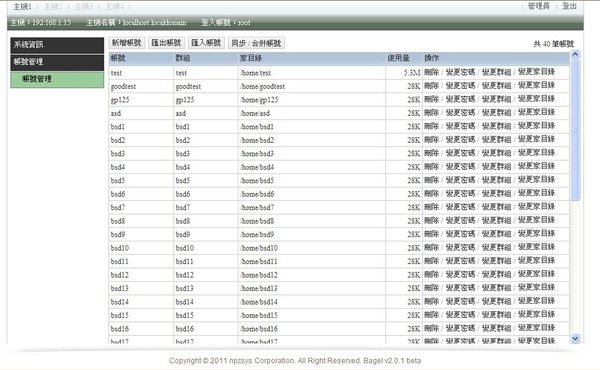The image size is (600, 370).
Task: Click 變更密碼 for bsd10
Action: tap(460, 247)
